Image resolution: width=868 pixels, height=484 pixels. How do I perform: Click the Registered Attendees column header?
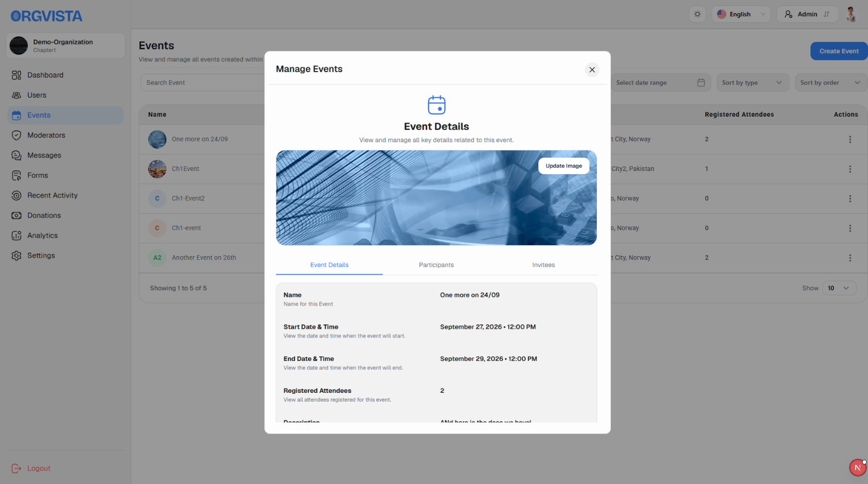point(739,114)
